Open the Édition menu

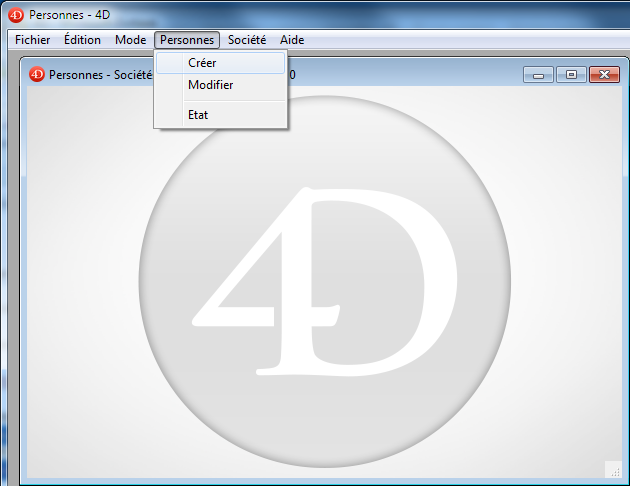coord(82,40)
